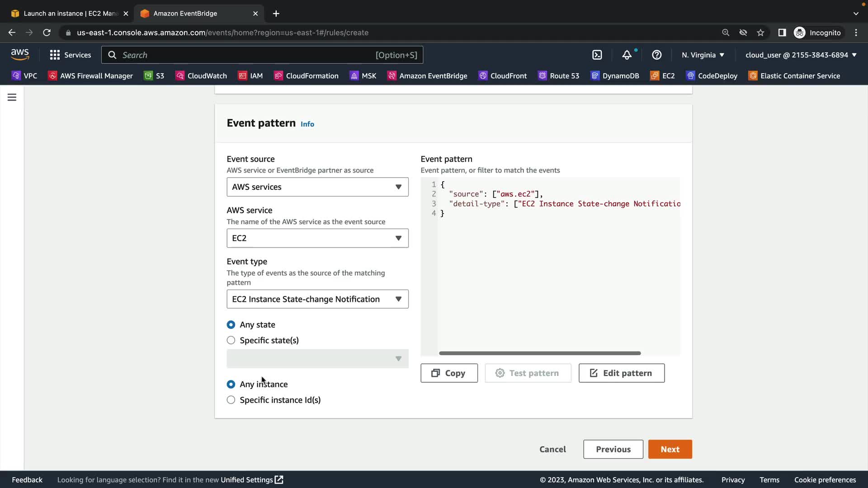The image size is (868, 488).
Task: Open the Services grid menu
Action: [x=70, y=55]
